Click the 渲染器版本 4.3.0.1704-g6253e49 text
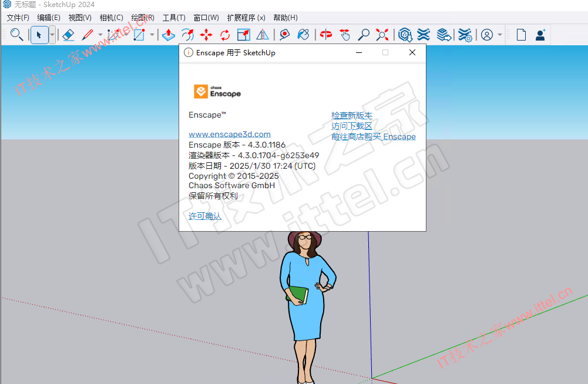The width and height of the screenshot is (588, 384). coord(254,155)
